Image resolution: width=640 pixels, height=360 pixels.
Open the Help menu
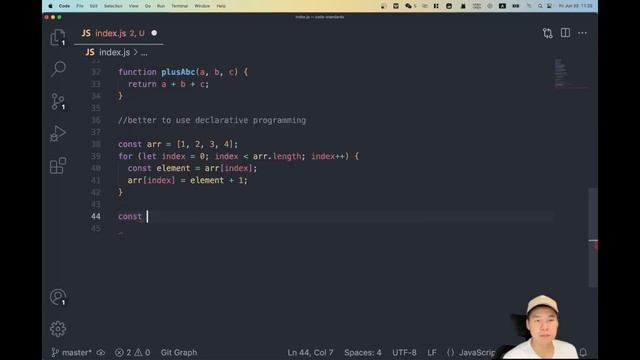221,6
